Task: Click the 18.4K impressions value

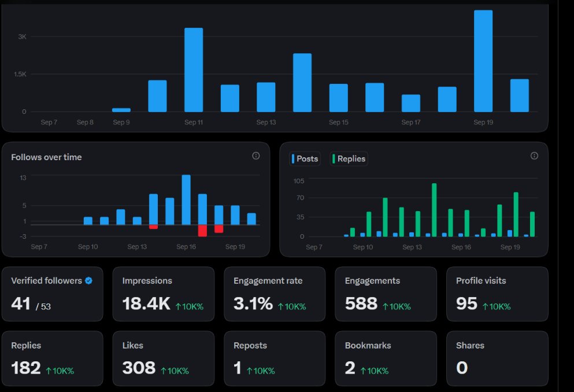Action: click(x=146, y=304)
